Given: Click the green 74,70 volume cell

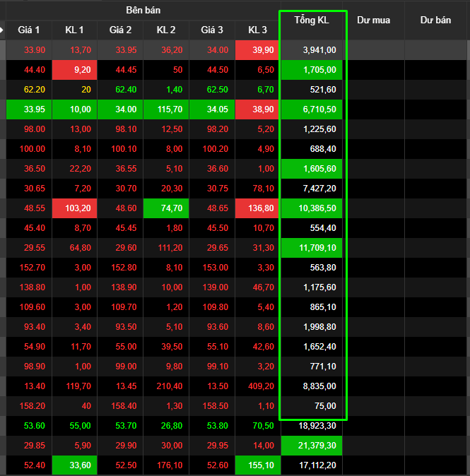Looking at the screenshot, I should pyautogui.click(x=166, y=209).
